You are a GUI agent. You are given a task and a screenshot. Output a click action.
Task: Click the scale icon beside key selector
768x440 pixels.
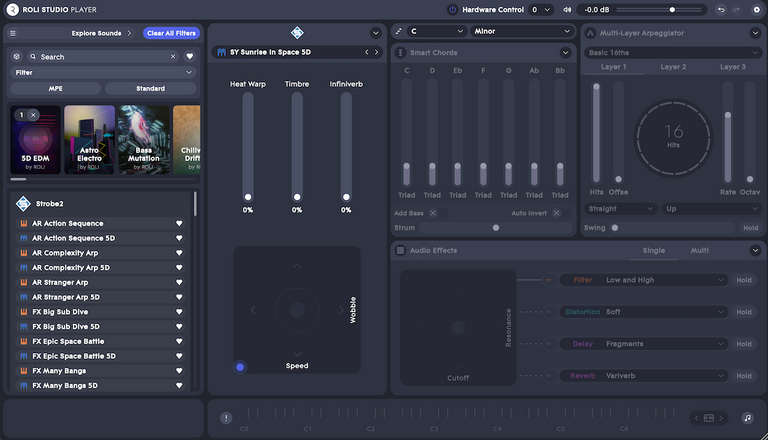click(399, 31)
